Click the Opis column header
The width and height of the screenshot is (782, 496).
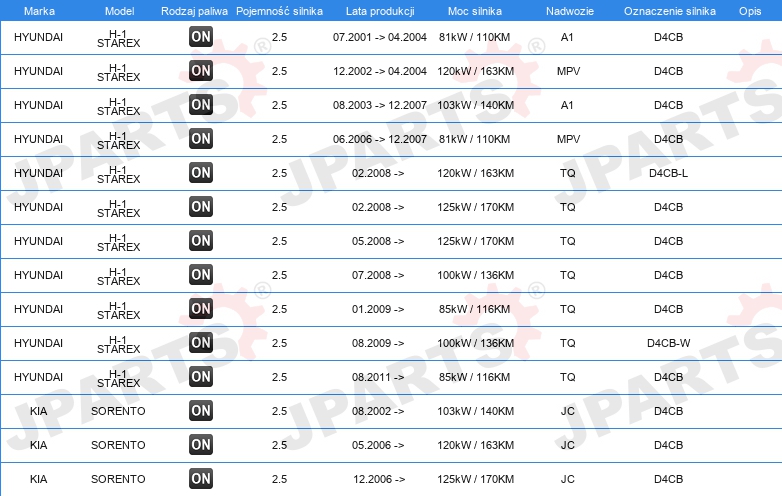point(750,11)
